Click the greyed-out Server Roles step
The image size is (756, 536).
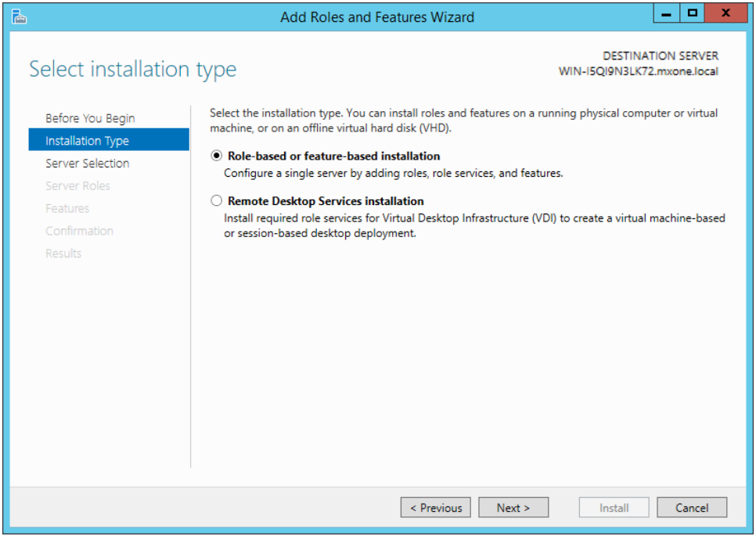pyautogui.click(x=77, y=186)
